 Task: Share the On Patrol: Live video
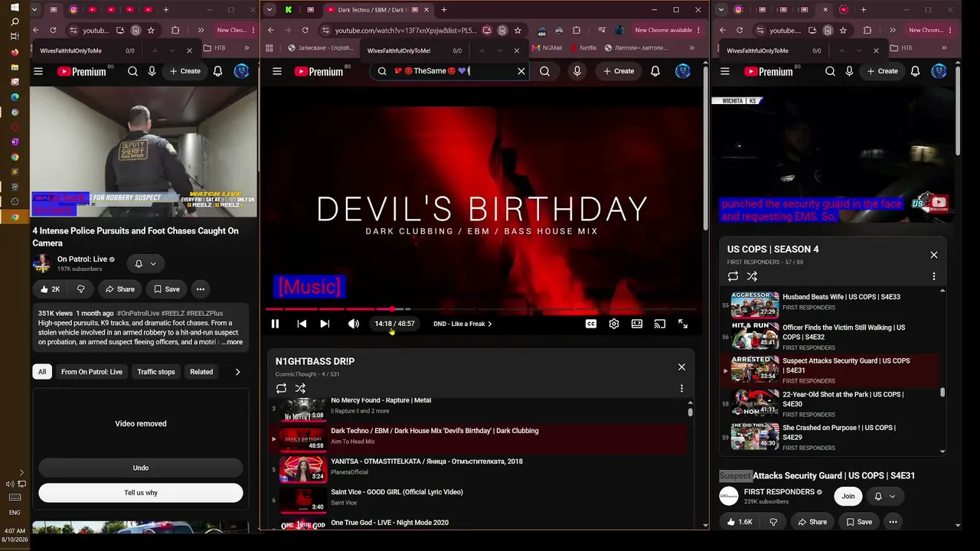coord(119,289)
